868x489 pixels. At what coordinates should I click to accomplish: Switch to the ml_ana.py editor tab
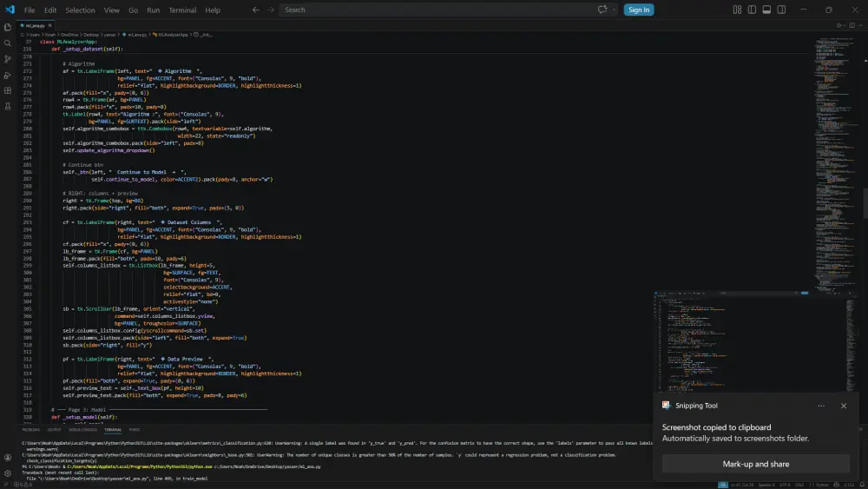35,25
